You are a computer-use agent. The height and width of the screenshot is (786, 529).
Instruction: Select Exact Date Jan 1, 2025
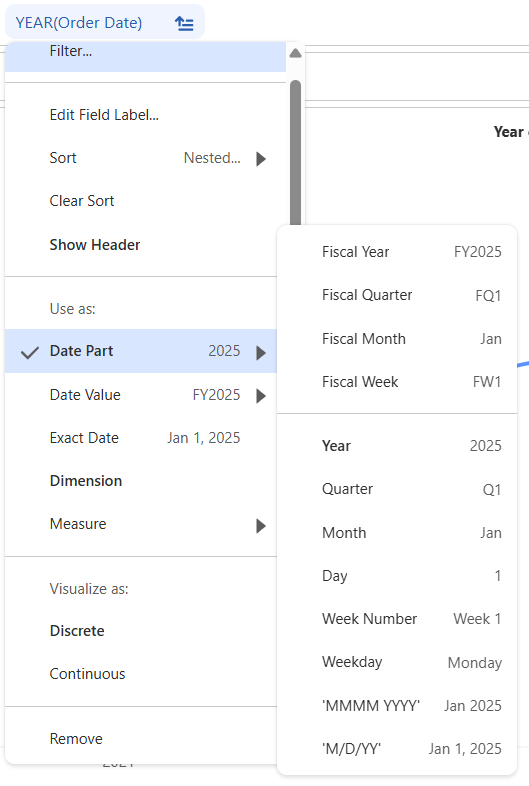click(141, 438)
